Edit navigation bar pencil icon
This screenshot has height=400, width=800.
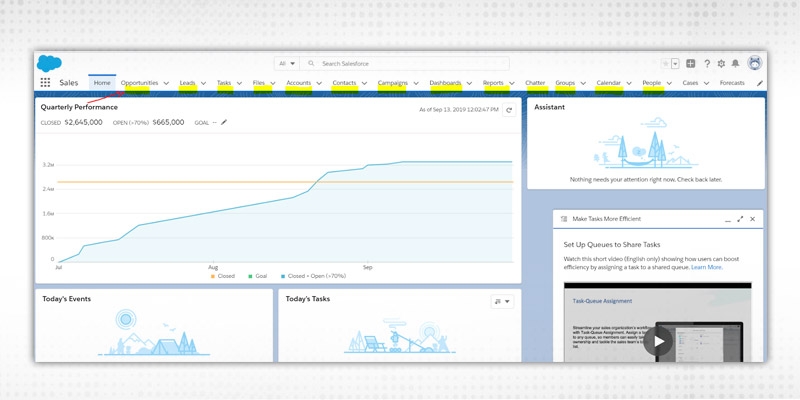(759, 83)
